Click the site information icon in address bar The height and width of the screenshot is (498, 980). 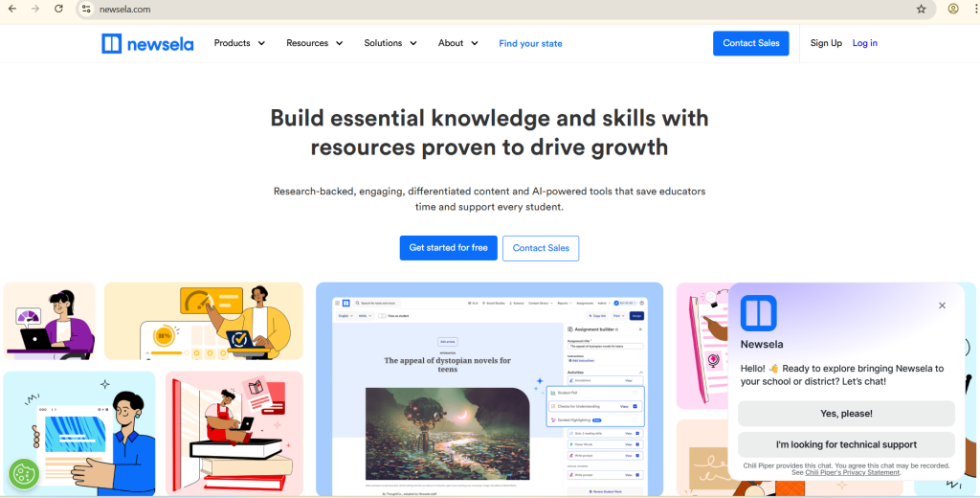[x=85, y=9]
